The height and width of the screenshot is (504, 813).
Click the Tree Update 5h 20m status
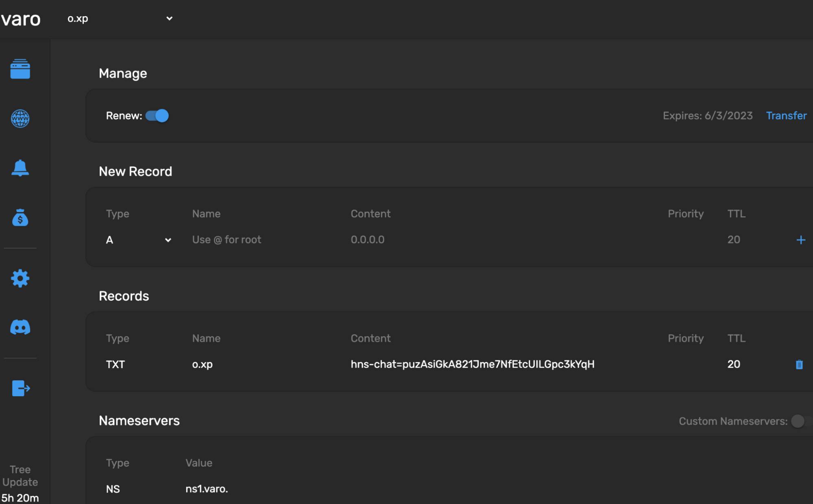pyautogui.click(x=20, y=482)
